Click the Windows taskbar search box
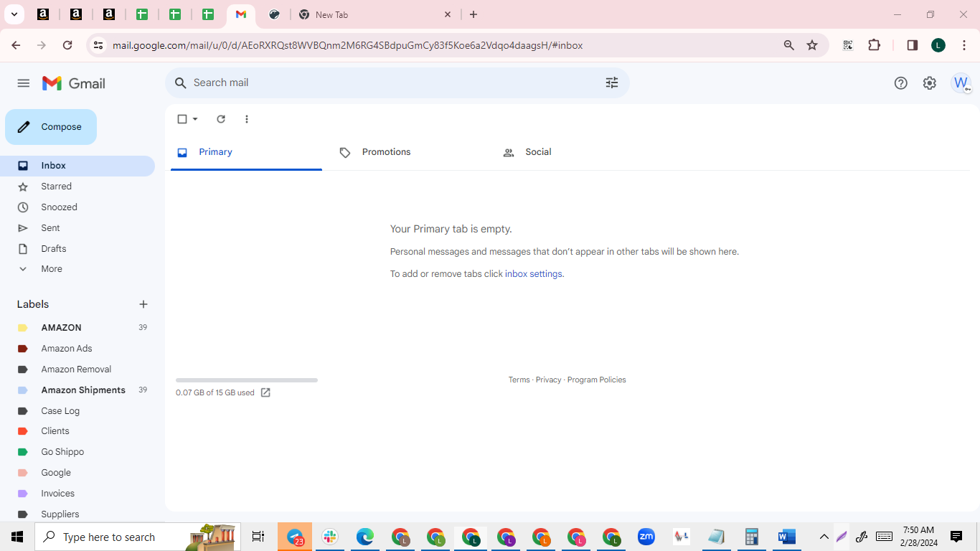This screenshot has width=980, height=551. click(138, 537)
